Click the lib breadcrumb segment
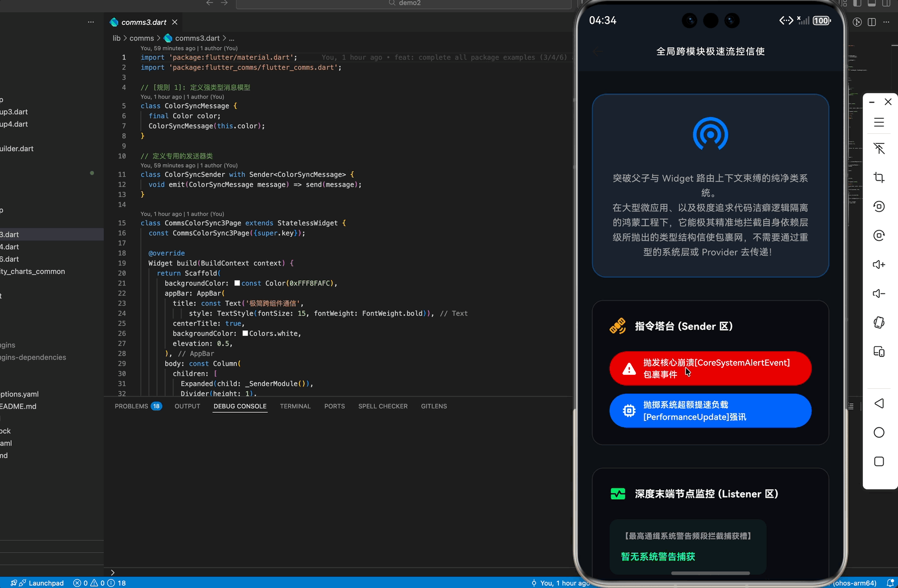This screenshot has height=588, width=898. 117,38
